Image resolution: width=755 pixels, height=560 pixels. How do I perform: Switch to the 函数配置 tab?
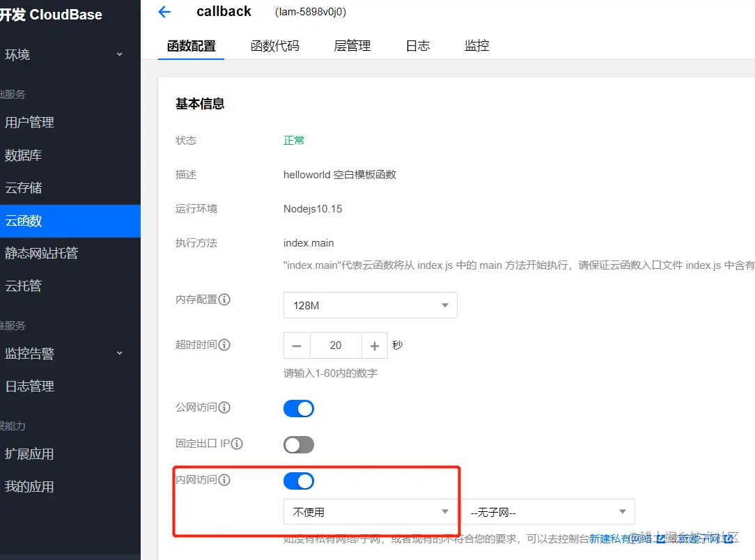point(191,46)
